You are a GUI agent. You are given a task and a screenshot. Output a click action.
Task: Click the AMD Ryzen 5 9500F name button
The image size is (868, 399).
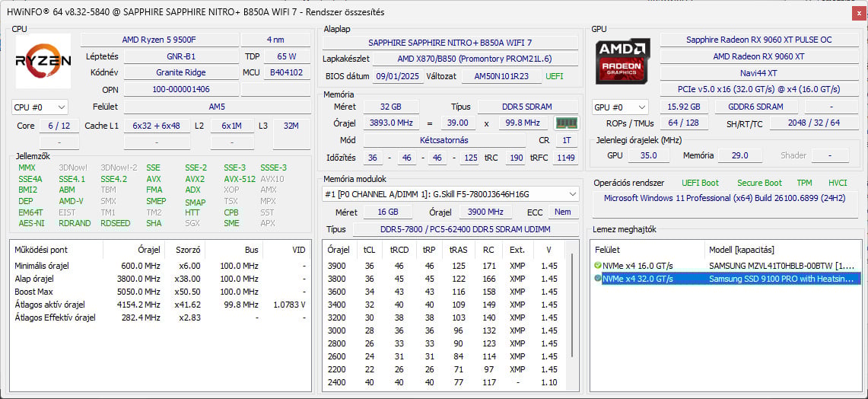(x=158, y=40)
